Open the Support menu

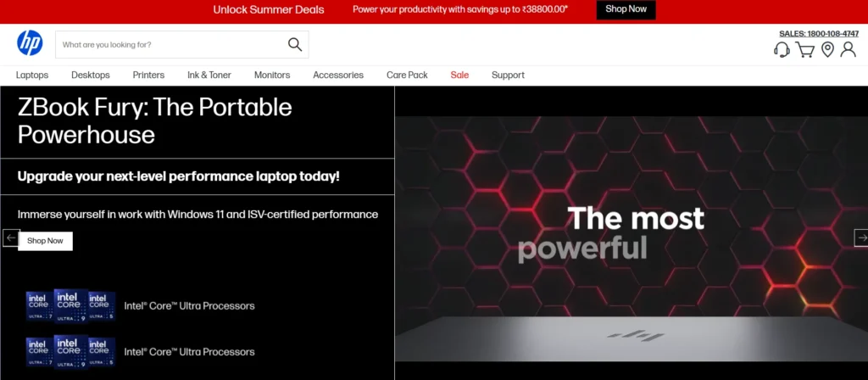[509, 75]
